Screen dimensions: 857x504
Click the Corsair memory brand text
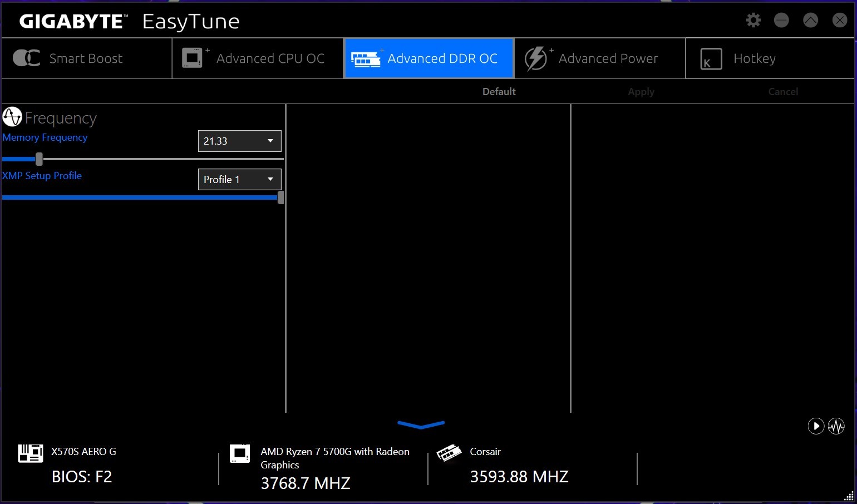(x=485, y=452)
